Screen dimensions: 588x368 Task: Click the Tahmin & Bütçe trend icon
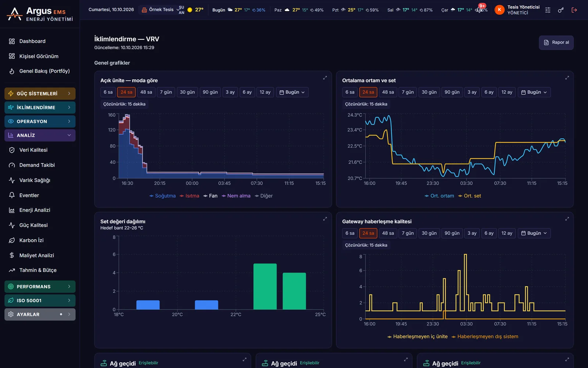12,270
